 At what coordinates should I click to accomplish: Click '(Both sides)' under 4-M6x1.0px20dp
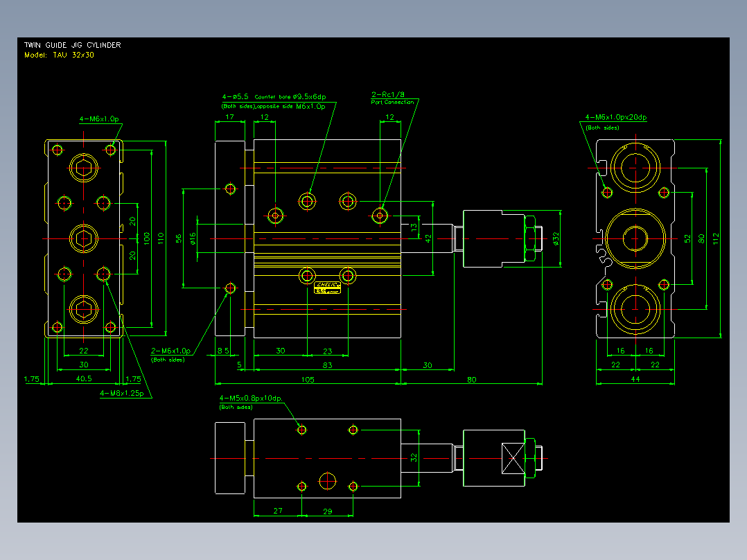coord(603,128)
